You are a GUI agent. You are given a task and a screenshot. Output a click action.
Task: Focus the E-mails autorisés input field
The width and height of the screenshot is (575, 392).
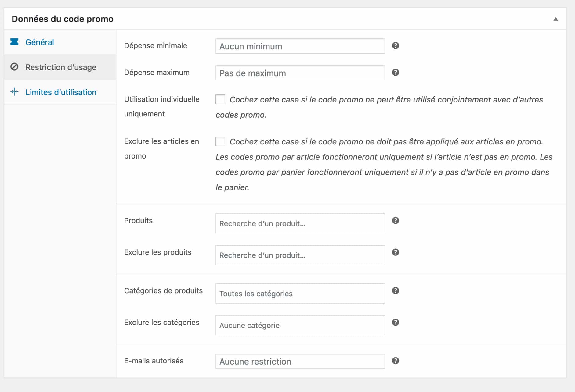click(300, 361)
